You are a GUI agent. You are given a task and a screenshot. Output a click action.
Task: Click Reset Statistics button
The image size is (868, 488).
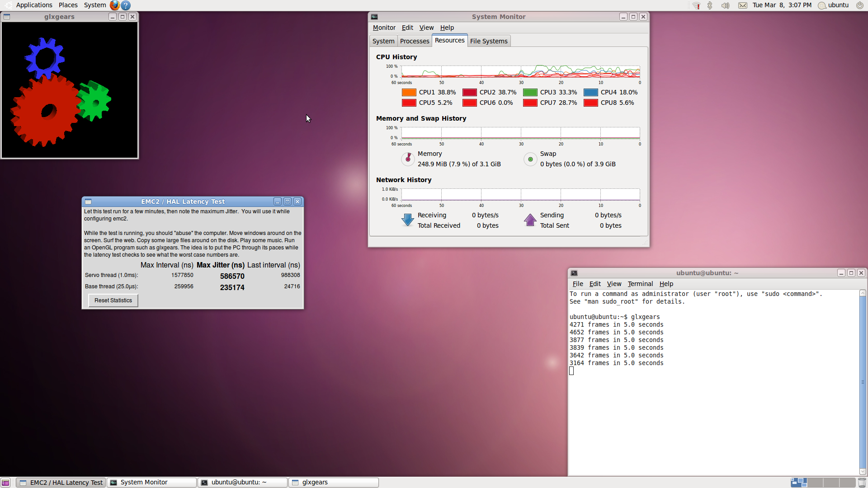[x=113, y=300]
